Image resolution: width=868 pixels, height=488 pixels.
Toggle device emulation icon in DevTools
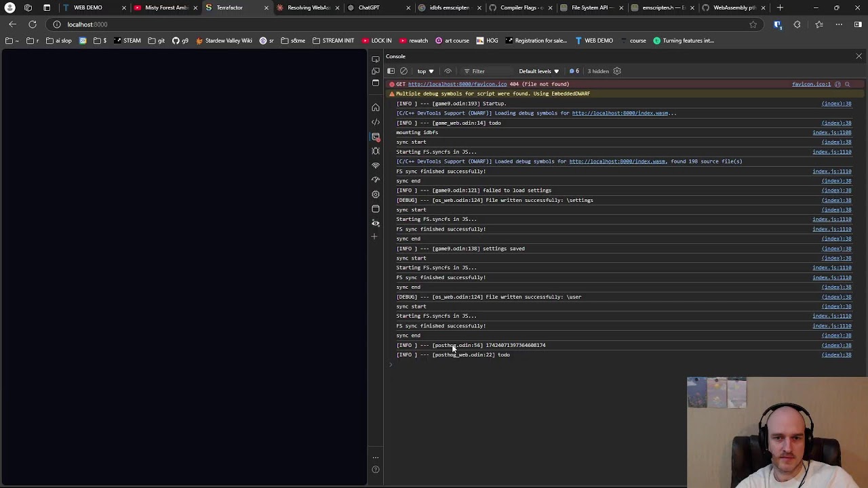pyautogui.click(x=376, y=70)
